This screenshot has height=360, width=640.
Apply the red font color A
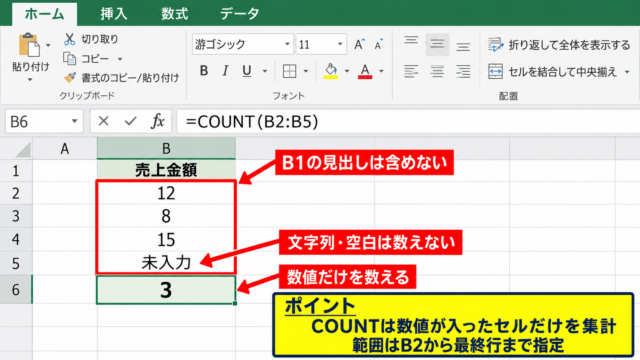coord(365,71)
